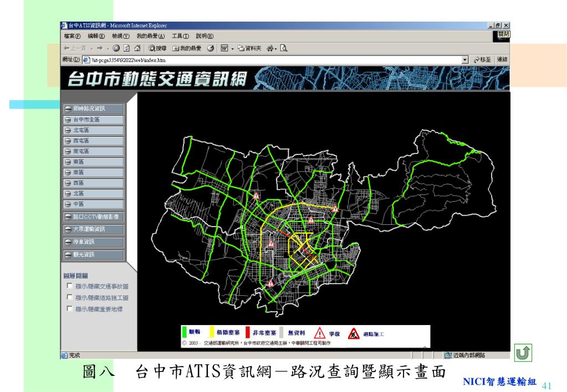Expand the 大眾運輸資訊 section

pos(93,229)
